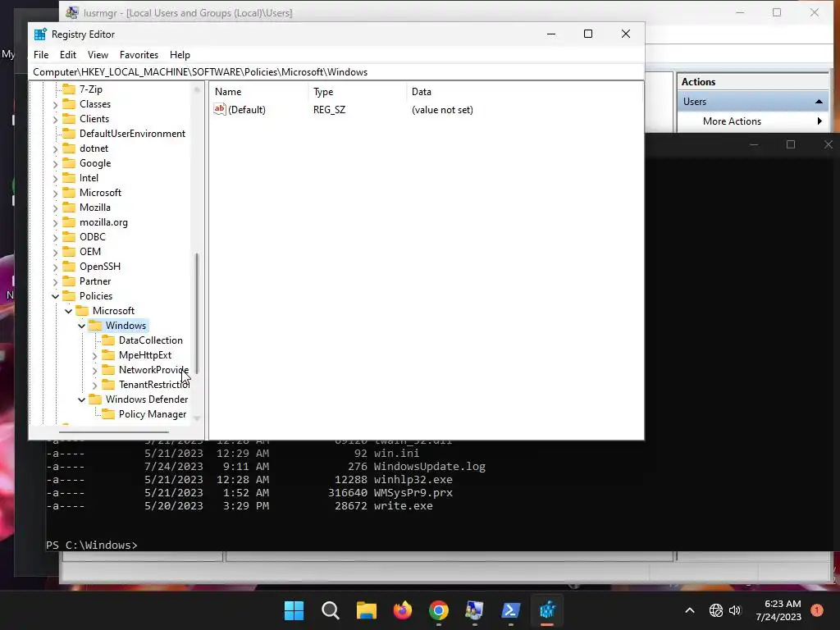Open the clock and date flyout
The height and width of the screenshot is (630, 840).
coord(778,610)
